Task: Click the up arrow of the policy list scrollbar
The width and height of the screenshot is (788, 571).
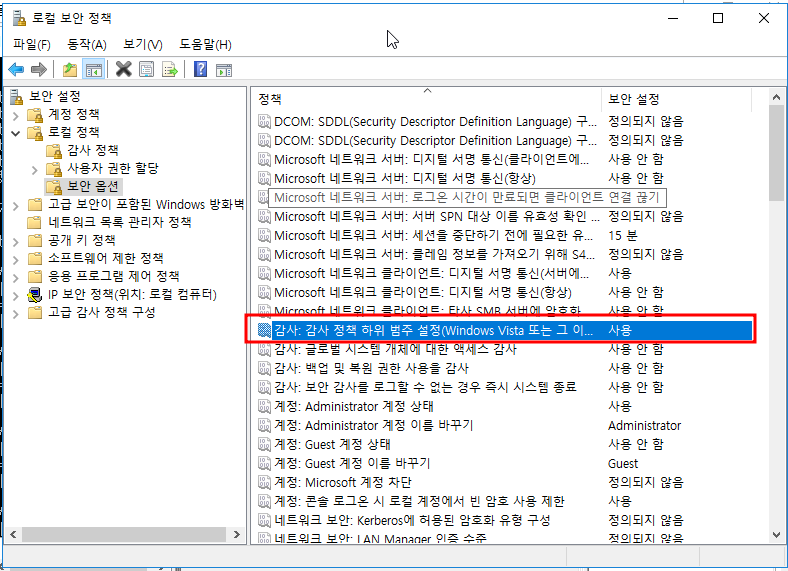Action: tap(776, 97)
